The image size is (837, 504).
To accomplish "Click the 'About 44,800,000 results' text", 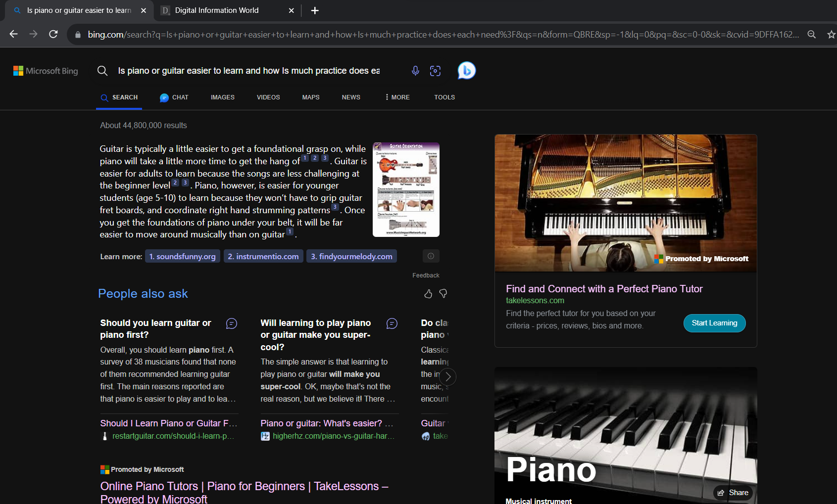I will (x=144, y=126).
